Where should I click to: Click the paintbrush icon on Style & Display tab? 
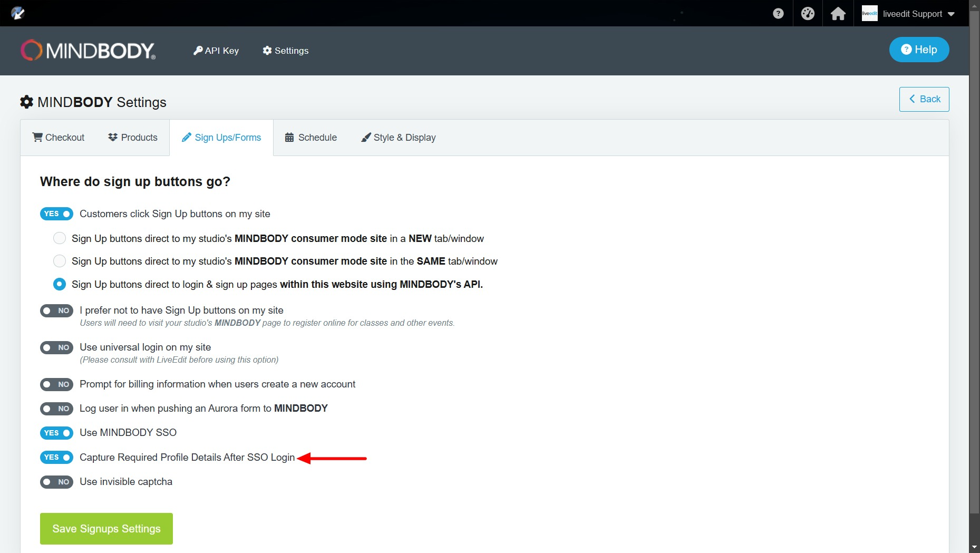point(366,138)
